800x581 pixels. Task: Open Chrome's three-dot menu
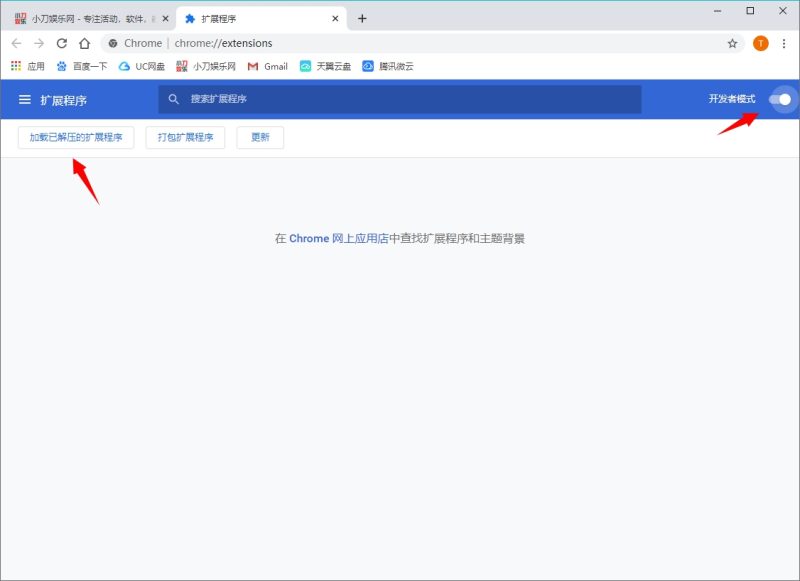(x=784, y=43)
